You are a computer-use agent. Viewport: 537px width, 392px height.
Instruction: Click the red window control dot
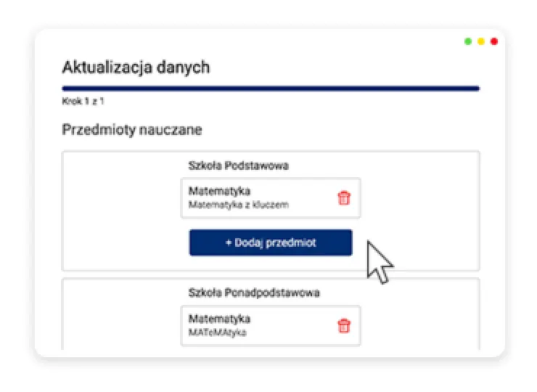[x=494, y=41]
